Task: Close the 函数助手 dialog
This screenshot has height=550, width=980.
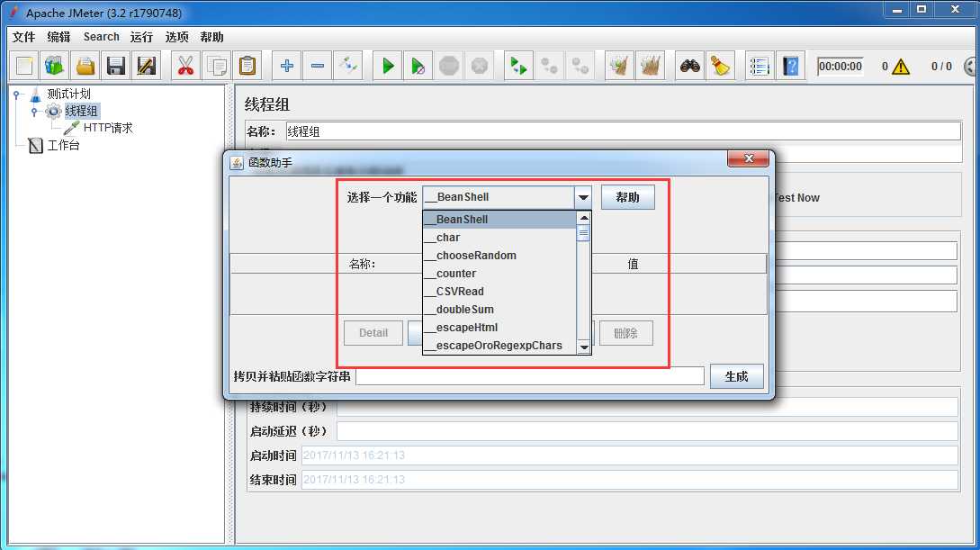Action: (x=748, y=158)
